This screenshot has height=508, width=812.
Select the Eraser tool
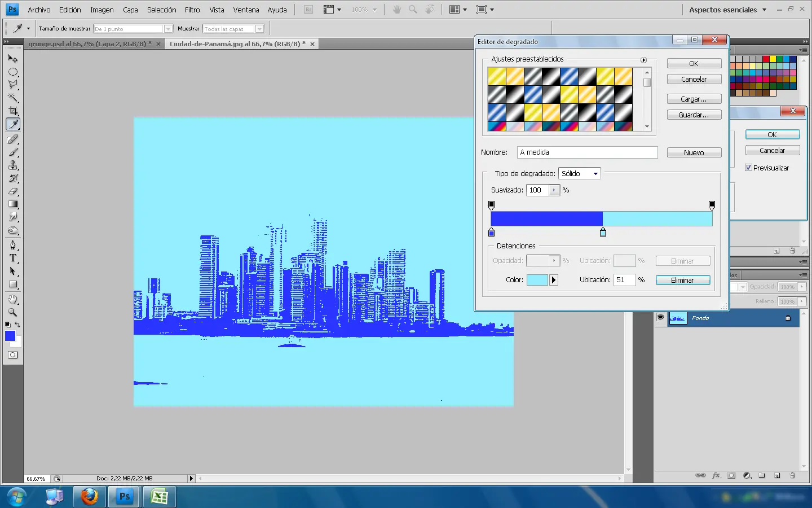coord(12,191)
